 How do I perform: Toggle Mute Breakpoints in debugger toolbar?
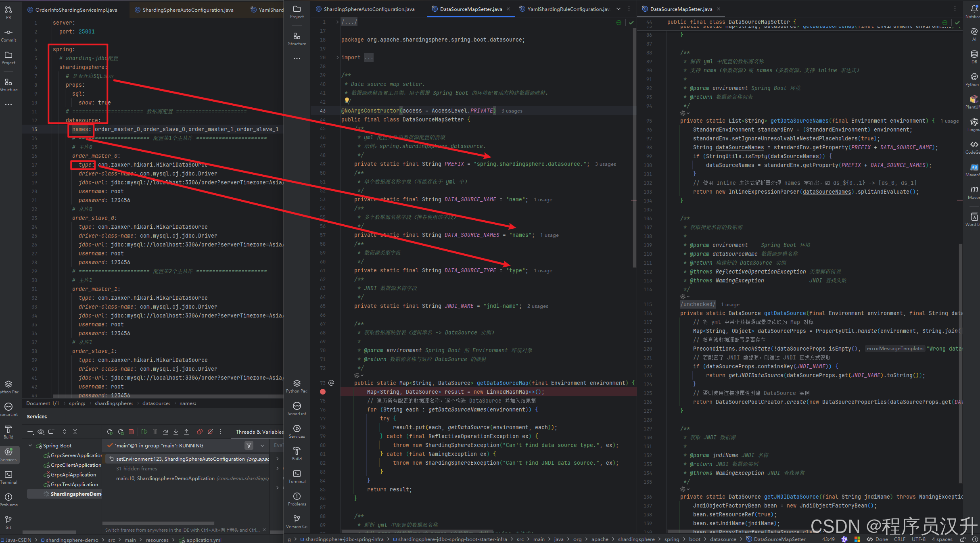[x=210, y=432]
